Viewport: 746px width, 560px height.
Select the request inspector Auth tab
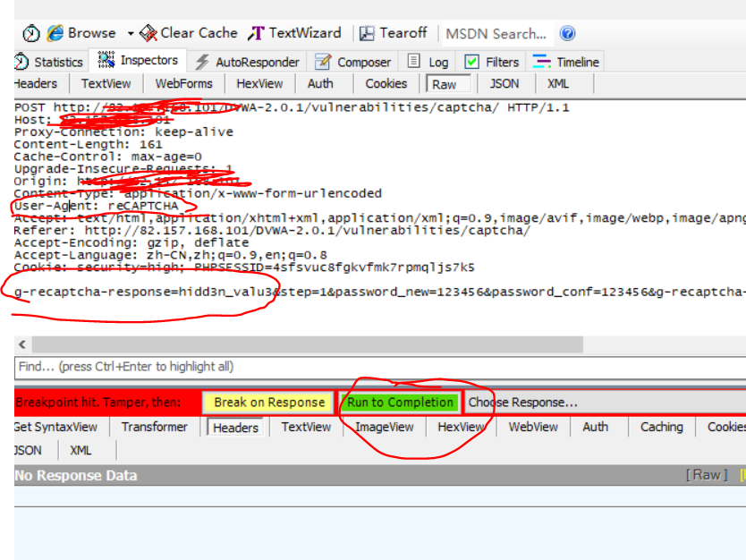(x=320, y=84)
